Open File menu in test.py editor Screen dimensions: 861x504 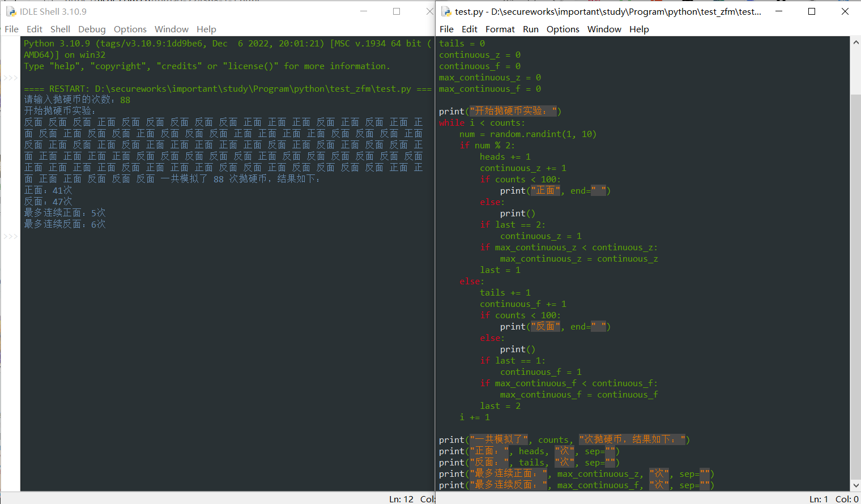tap(446, 29)
